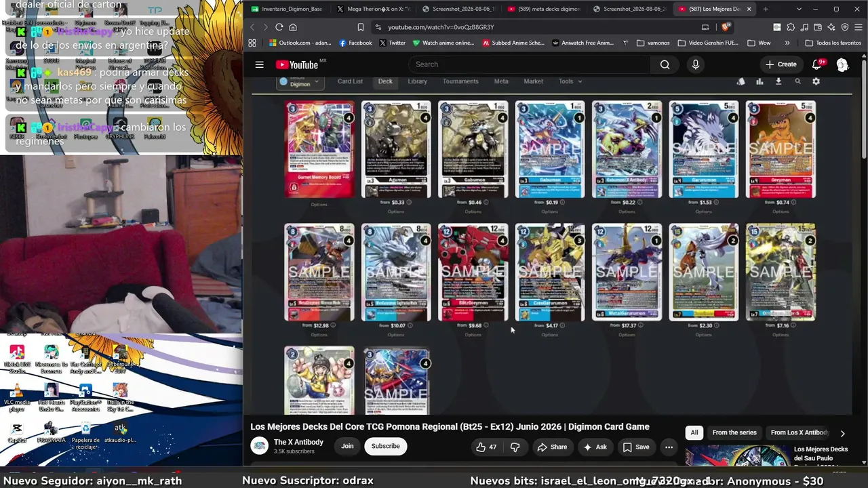
Task: Open the Create menu on YouTube
Action: (x=781, y=64)
